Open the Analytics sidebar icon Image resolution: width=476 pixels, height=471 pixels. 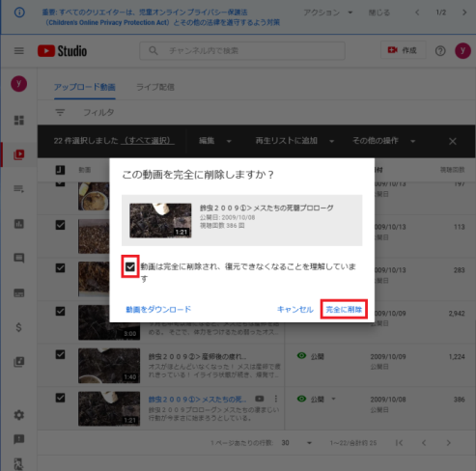point(19,224)
